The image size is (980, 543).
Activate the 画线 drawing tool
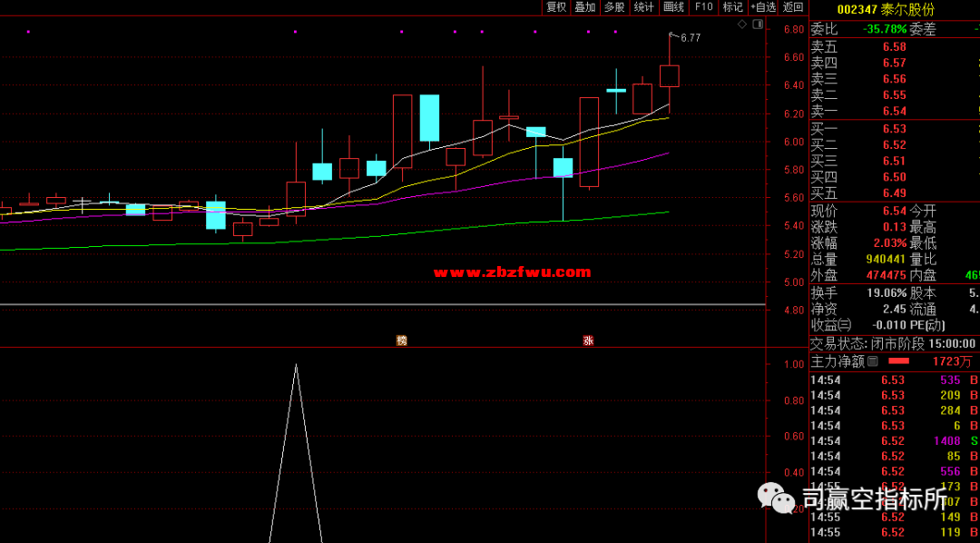[x=673, y=7]
